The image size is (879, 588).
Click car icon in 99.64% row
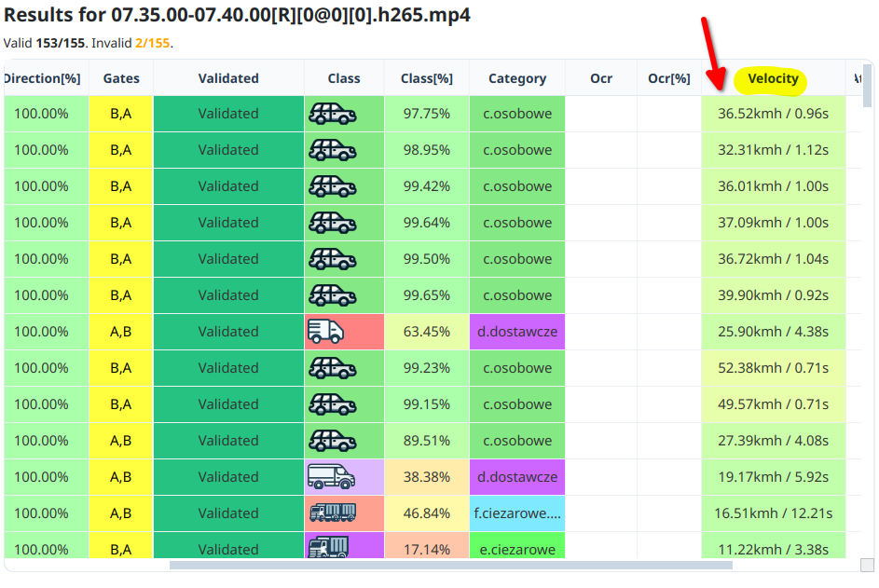333,223
